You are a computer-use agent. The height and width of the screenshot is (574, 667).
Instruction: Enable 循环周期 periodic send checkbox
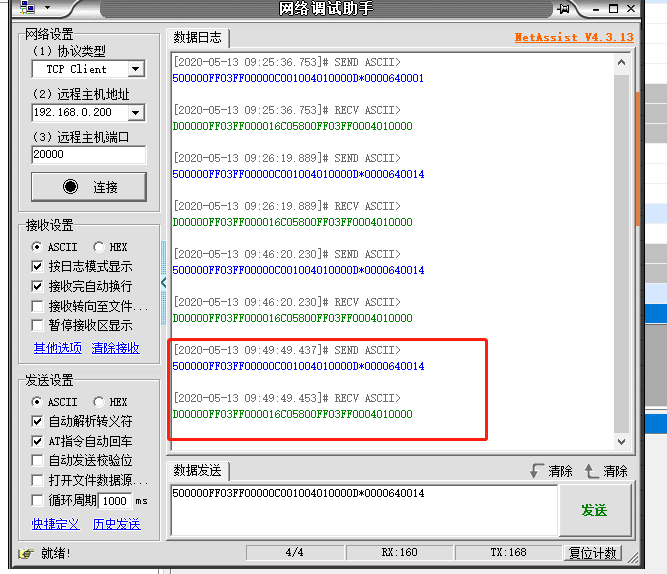[x=38, y=501]
